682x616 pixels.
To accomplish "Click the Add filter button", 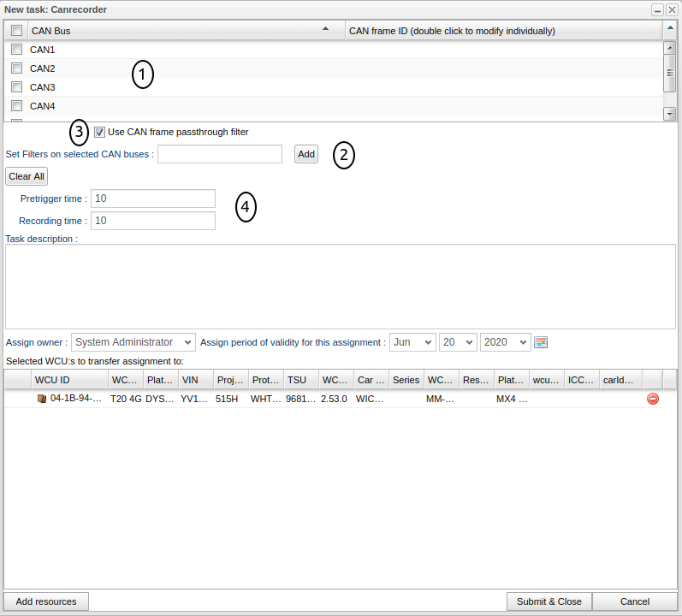I will pos(306,154).
